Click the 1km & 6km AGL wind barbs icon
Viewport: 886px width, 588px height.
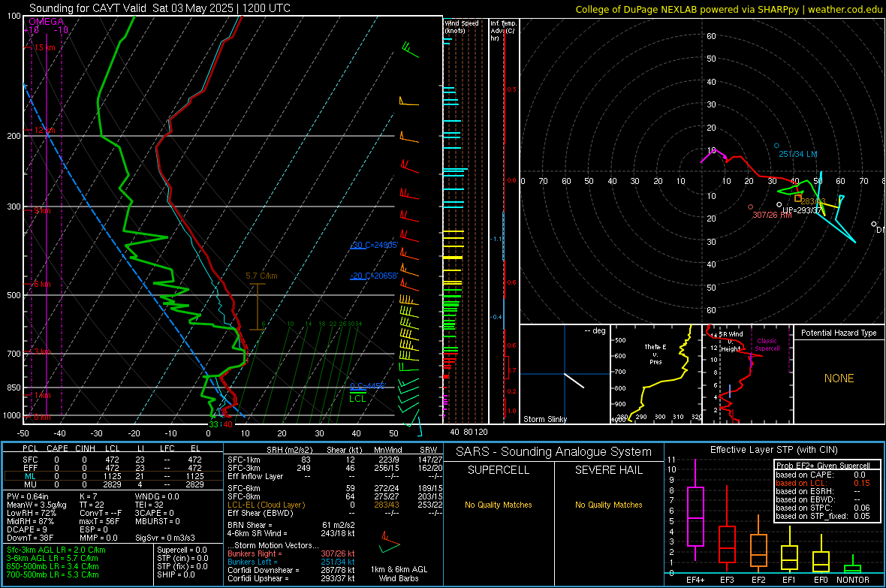(390, 541)
